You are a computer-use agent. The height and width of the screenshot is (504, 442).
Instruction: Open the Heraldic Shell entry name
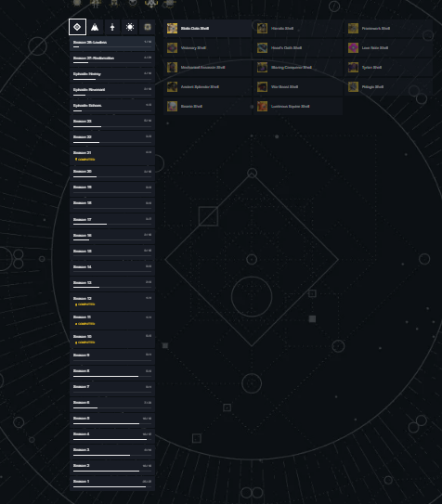click(x=282, y=28)
